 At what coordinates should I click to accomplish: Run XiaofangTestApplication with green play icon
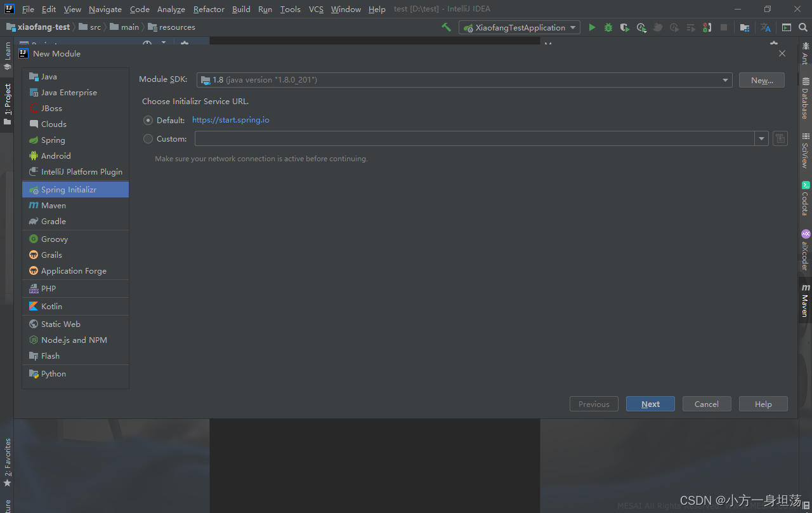tap(592, 27)
